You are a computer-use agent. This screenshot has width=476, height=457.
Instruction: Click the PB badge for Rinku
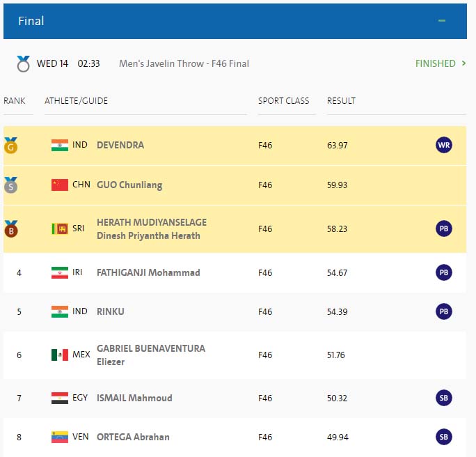click(443, 311)
